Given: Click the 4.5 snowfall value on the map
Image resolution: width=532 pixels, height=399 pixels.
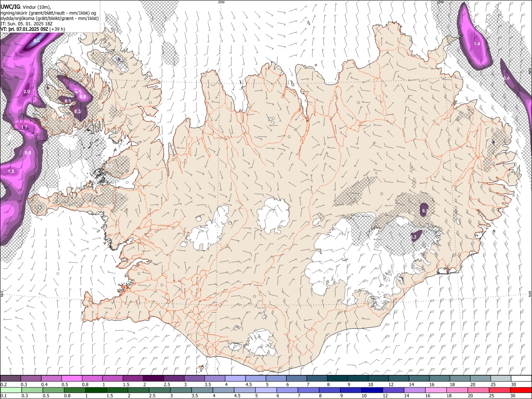Looking at the screenshot, I should [37, 40].
